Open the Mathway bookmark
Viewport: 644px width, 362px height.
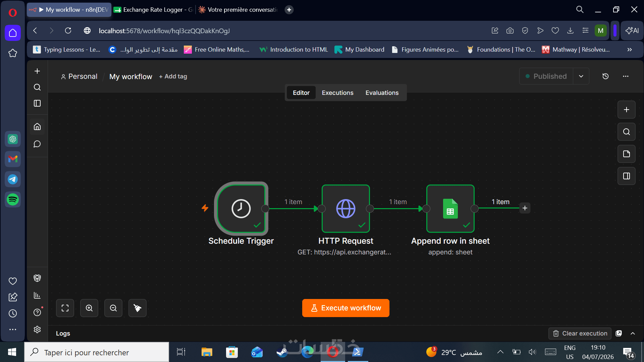pos(576,50)
